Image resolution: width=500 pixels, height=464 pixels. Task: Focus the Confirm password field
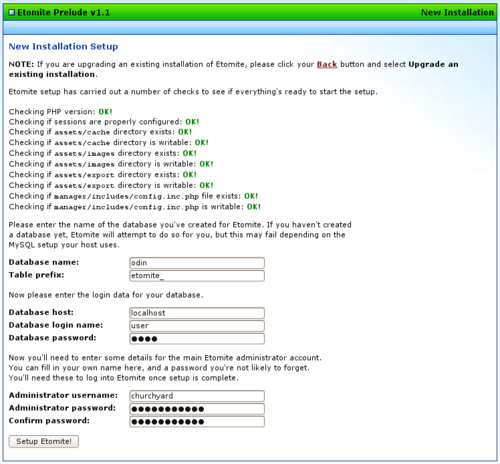197,421
